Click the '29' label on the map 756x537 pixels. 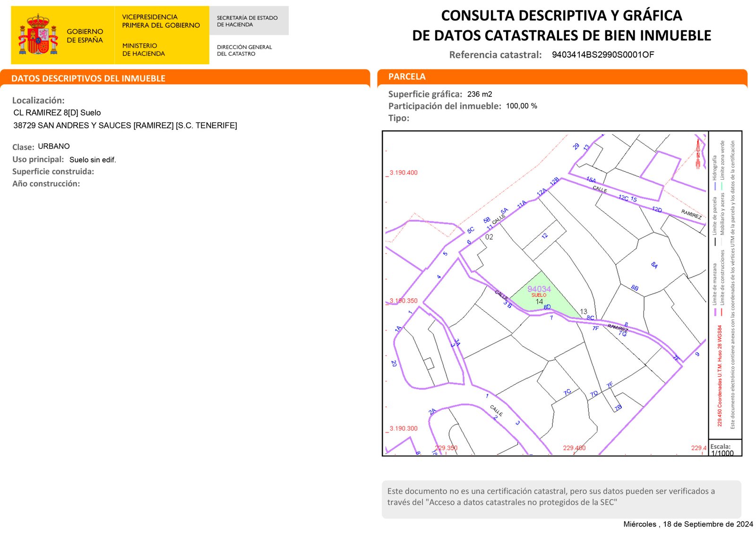(x=576, y=147)
